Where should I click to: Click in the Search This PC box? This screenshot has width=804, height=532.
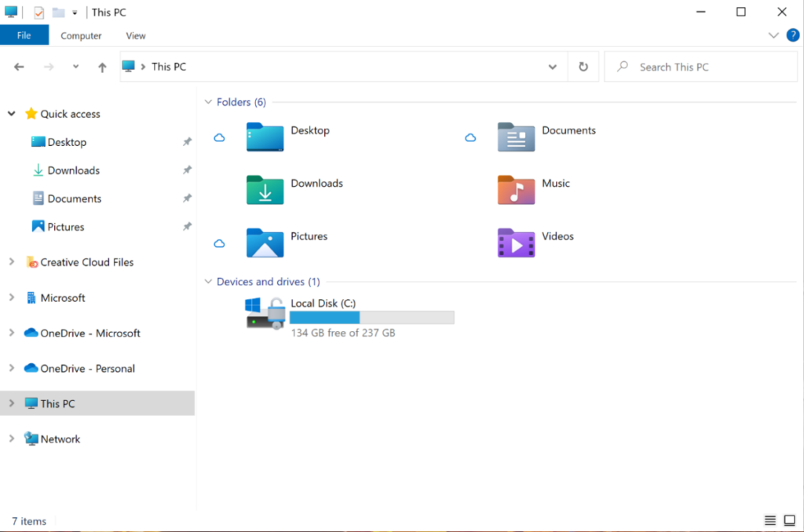point(707,67)
